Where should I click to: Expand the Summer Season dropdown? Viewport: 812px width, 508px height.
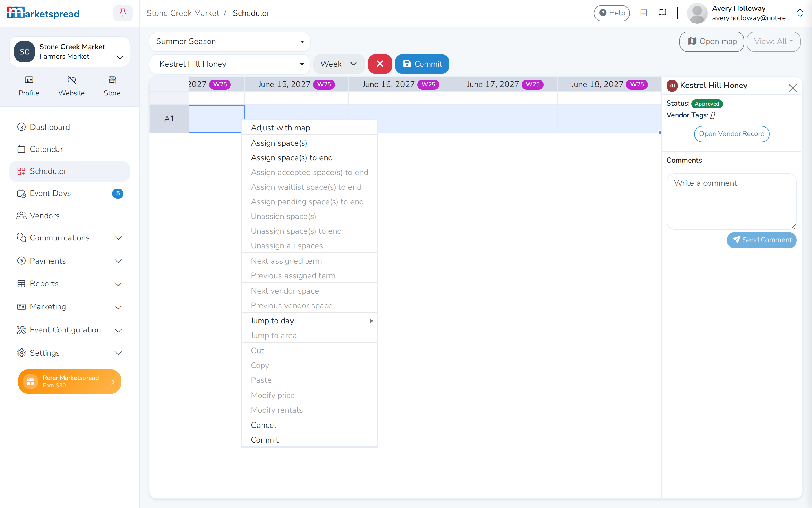(x=230, y=42)
